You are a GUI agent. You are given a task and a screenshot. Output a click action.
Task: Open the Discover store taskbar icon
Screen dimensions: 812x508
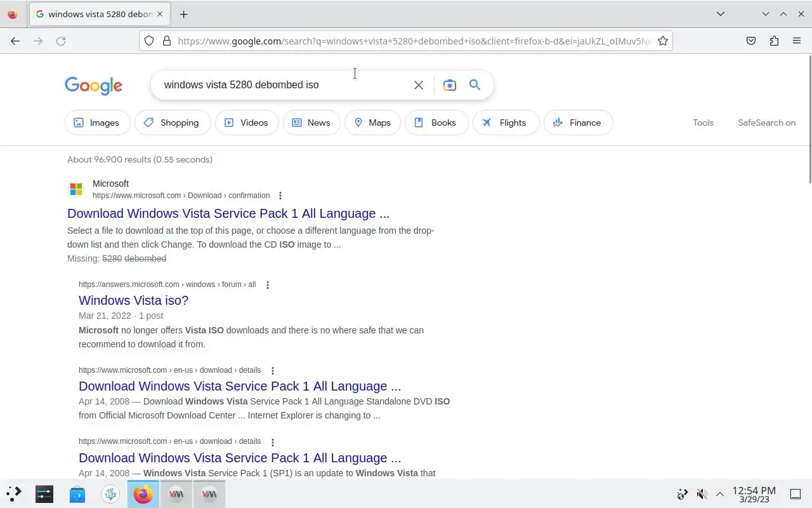click(x=77, y=493)
